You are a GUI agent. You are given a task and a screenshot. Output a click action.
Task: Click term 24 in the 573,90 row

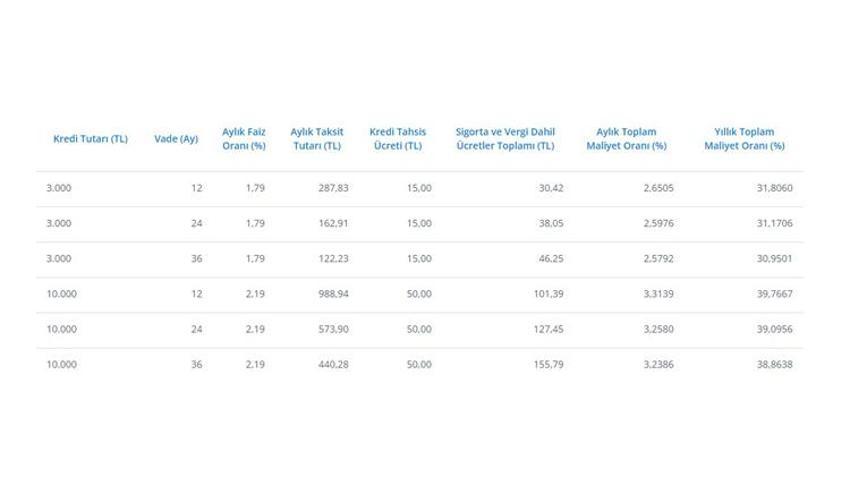pos(197,329)
